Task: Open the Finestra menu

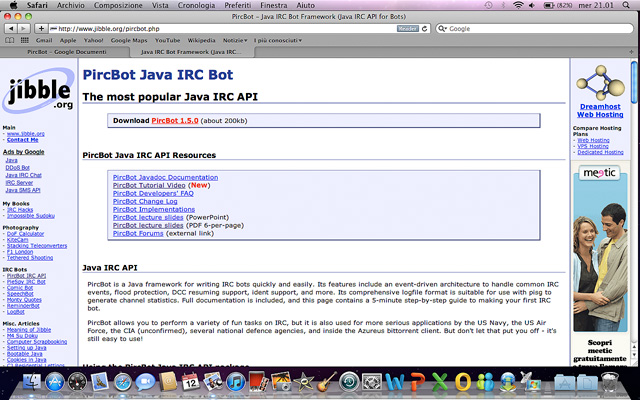Action: [273, 5]
